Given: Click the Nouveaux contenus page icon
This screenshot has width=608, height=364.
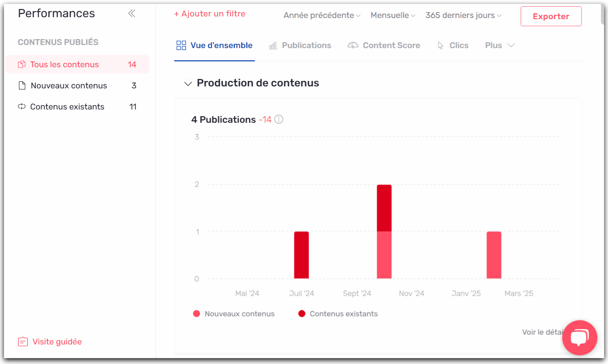Looking at the screenshot, I should (22, 86).
